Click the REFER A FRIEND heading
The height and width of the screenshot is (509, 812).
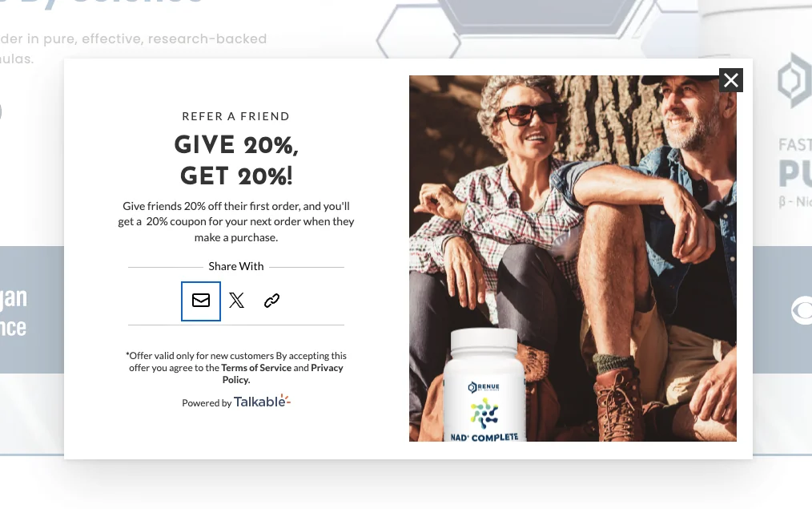click(236, 116)
